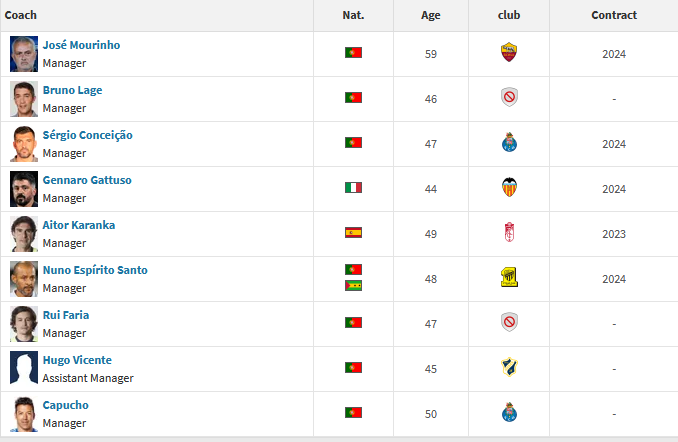The image size is (678, 442).
Task: Click the FC Porto crest beside Sérgio Conceição
Action: [509, 142]
